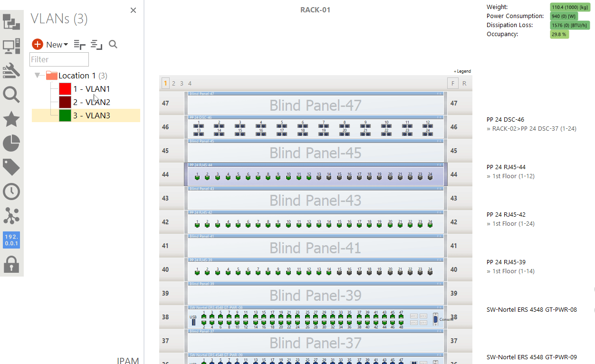Open the IPAM 192.0.0.1 sidebar icon

tap(11, 240)
